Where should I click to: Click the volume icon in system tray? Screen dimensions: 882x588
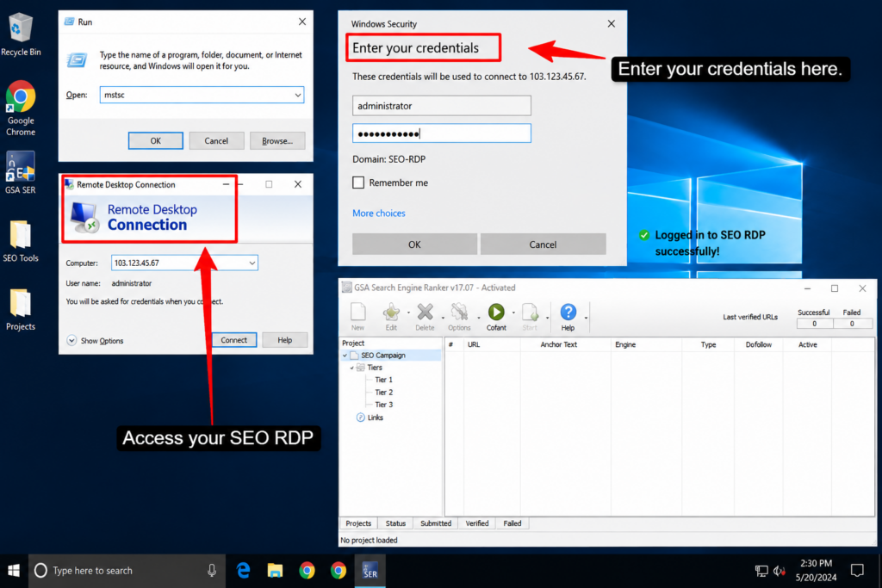[779, 571]
